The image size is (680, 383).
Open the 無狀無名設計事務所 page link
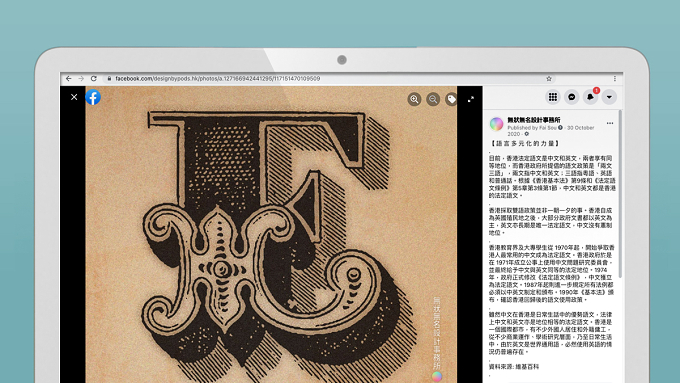coord(534,120)
